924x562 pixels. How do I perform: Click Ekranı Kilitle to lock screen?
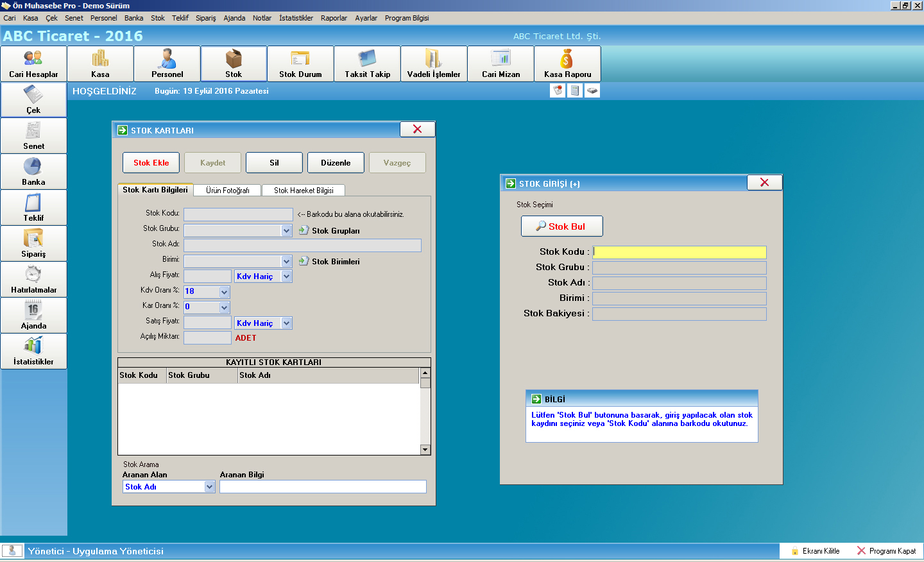815,551
